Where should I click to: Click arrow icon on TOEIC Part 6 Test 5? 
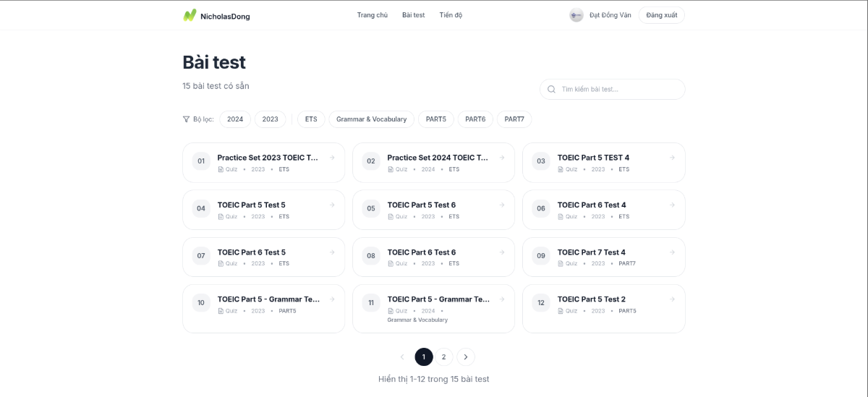coord(332,252)
